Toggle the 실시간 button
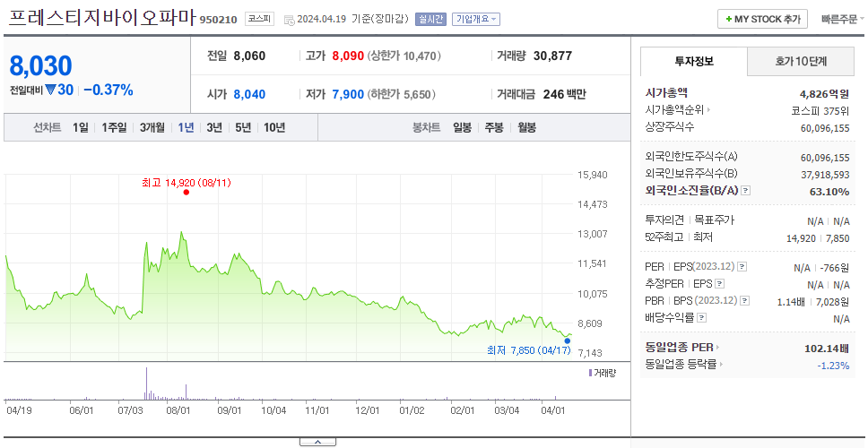868x448 pixels. [x=430, y=19]
